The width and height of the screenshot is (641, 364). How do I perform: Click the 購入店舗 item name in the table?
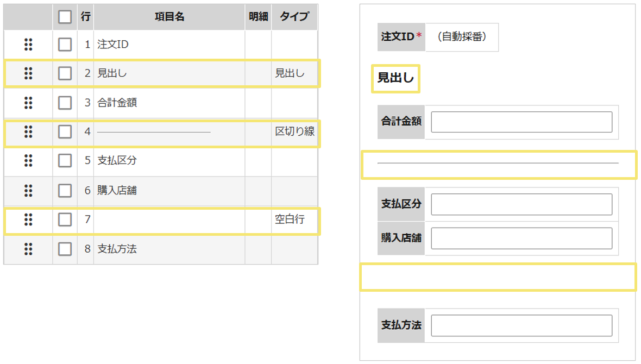pyautogui.click(x=117, y=191)
